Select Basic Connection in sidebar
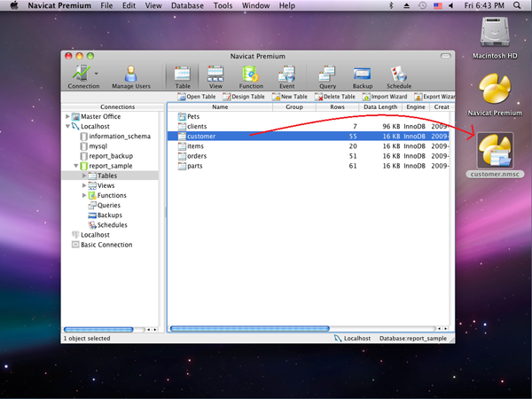The image size is (532, 399). [x=102, y=245]
